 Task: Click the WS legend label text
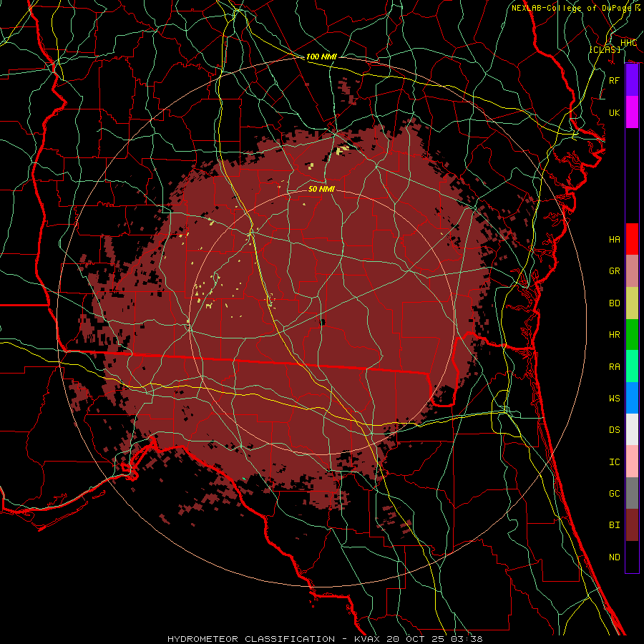point(615,399)
